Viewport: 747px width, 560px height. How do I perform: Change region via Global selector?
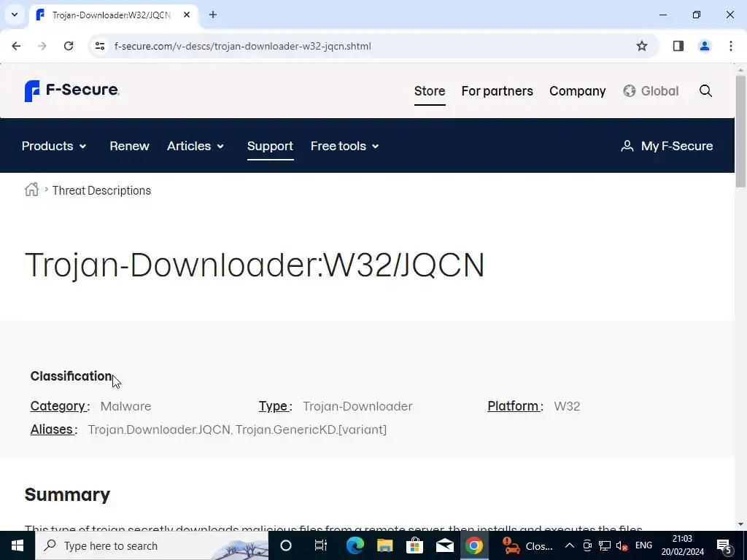click(651, 91)
